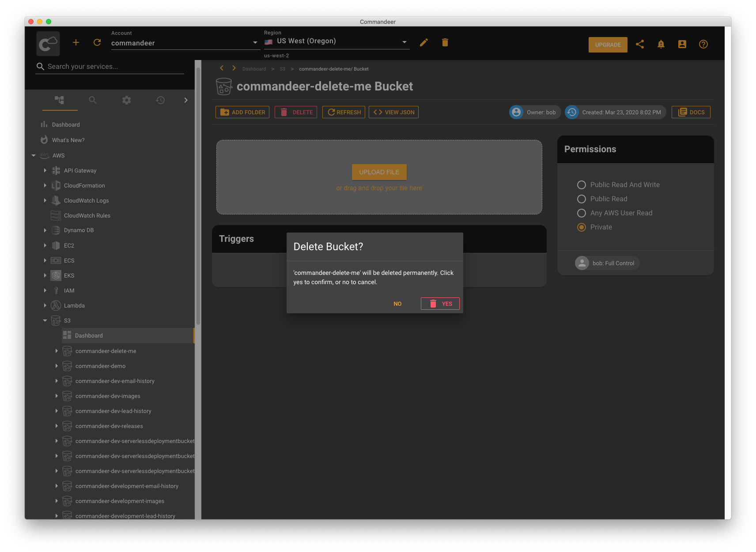This screenshot has width=756, height=552.
Task: Open the Docs button
Action: [691, 112]
